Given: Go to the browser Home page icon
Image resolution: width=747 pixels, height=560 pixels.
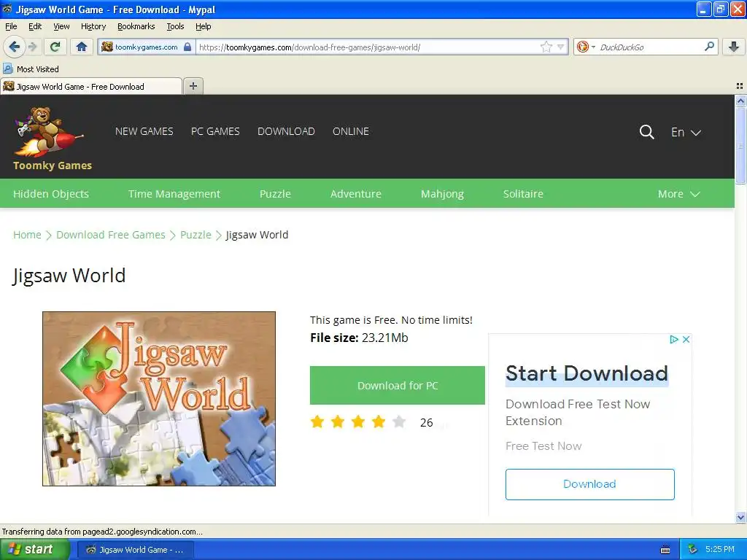Looking at the screenshot, I should [x=82, y=47].
